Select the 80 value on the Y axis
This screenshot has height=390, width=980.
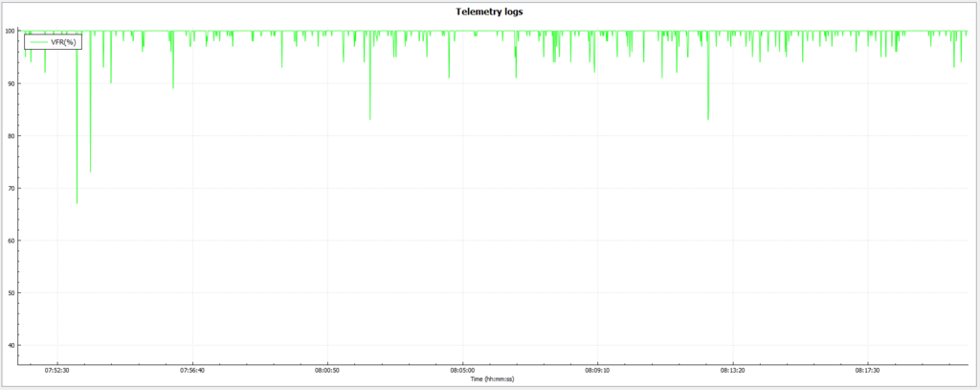click(11, 136)
